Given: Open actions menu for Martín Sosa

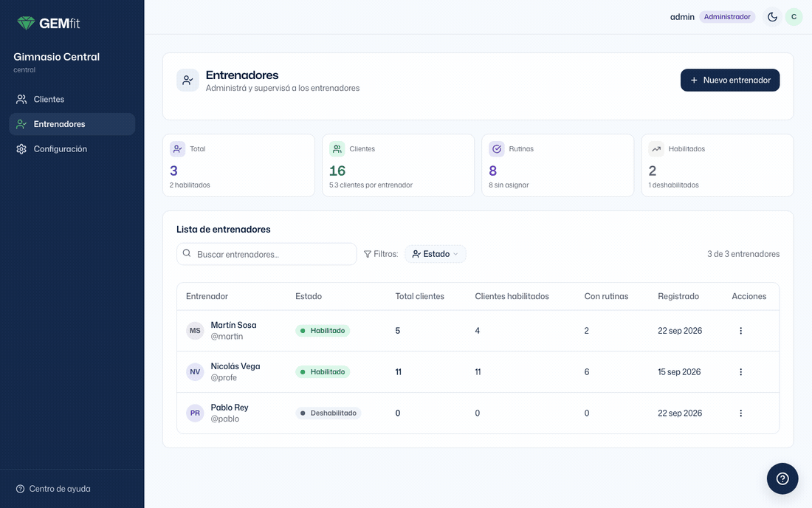Looking at the screenshot, I should coord(740,331).
